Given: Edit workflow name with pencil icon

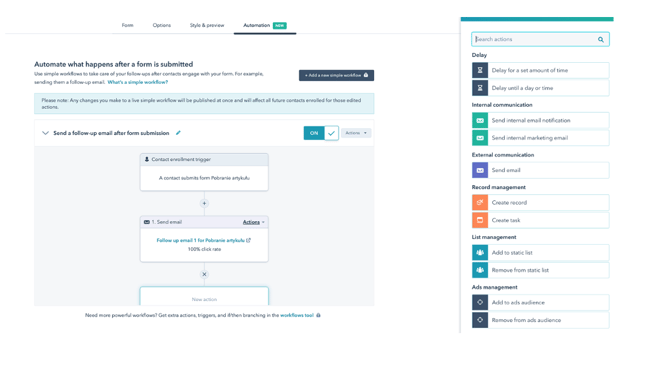Looking at the screenshot, I should (x=178, y=133).
